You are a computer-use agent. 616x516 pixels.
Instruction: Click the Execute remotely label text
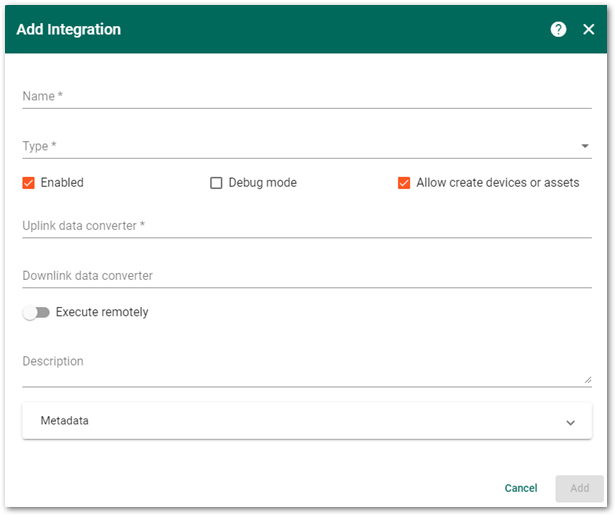pos(102,312)
